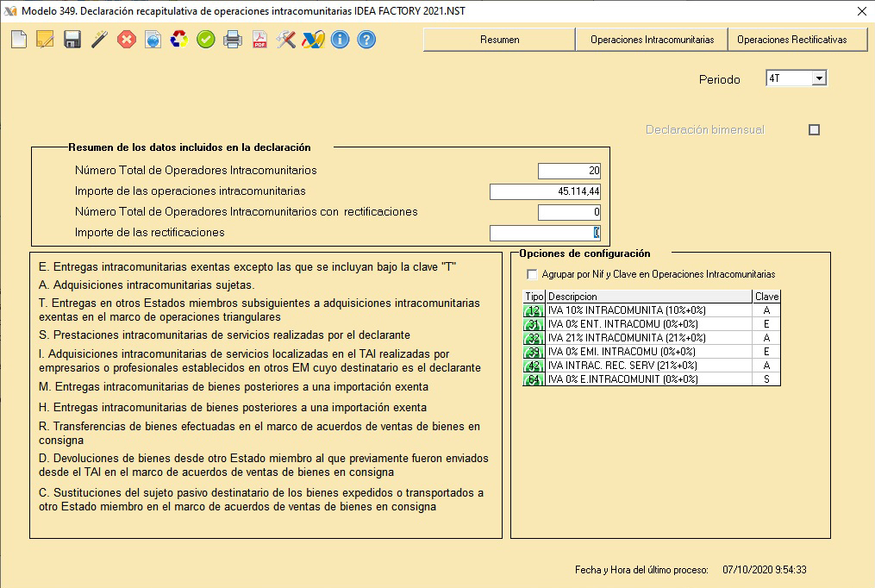The height and width of the screenshot is (588, 875).
Task: Open the Periodo dropdown showing 4T
Action: 819,78
